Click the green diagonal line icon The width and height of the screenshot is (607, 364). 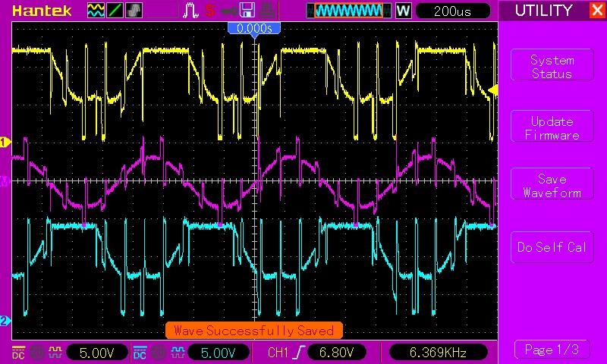pyautogui.click(x=115, y=11)
